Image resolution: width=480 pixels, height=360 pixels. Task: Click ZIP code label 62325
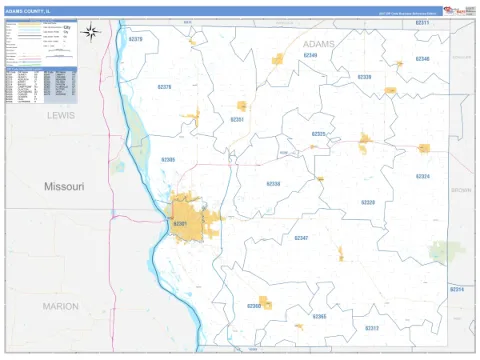[318, 134]
